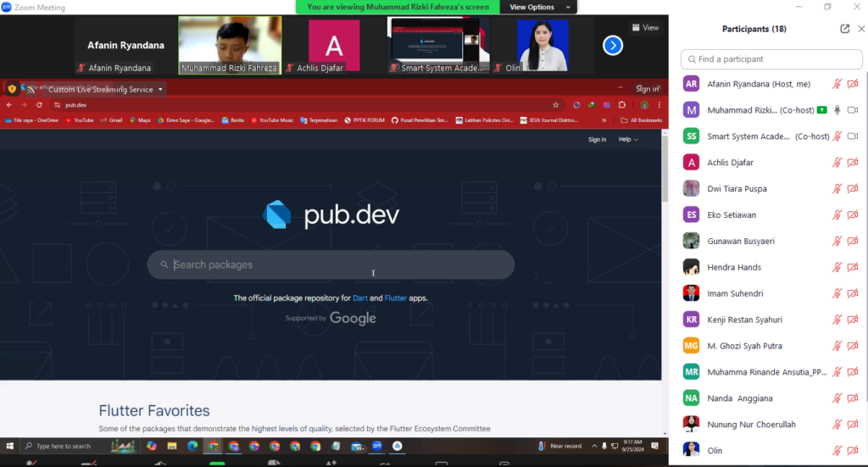Bookmark this page with the star icon
868x467 pixels.
pyautogui.click(x=555, y=105)
